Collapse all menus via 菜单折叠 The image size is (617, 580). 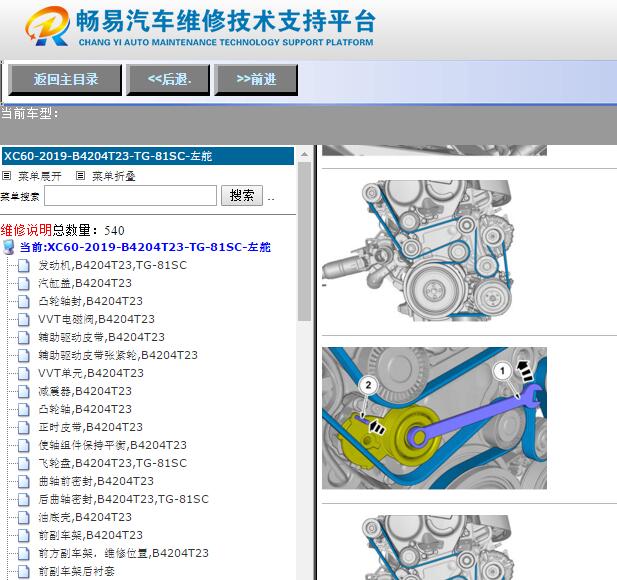tap(114, 176)
